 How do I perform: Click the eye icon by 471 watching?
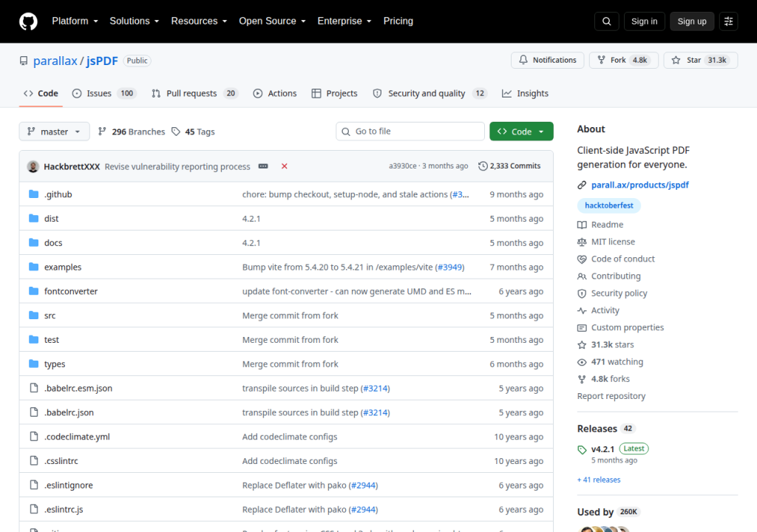[582, 362]
